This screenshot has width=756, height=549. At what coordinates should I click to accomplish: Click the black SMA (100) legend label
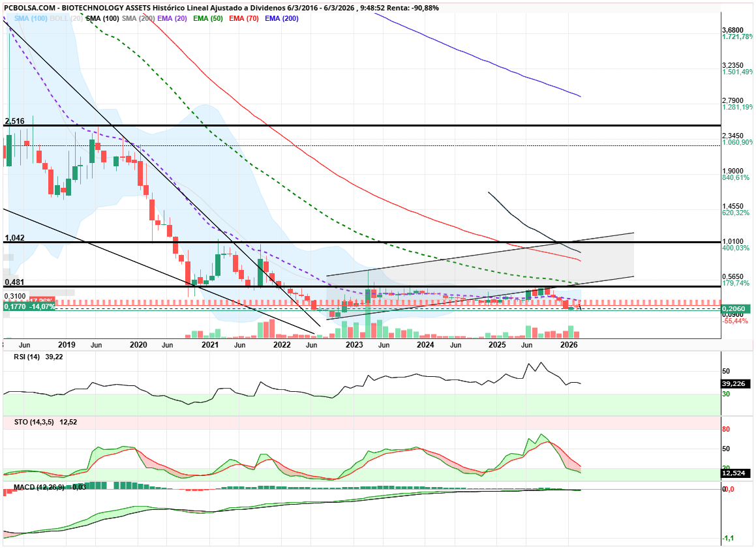pos(102,19)
